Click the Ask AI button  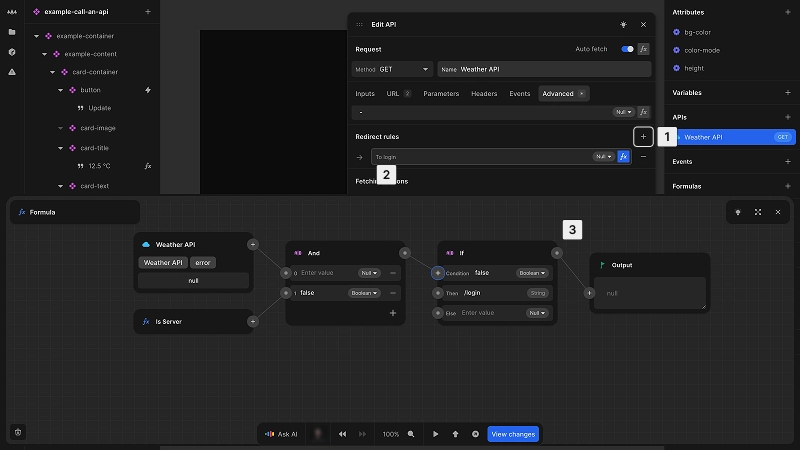tap(281, 434)
